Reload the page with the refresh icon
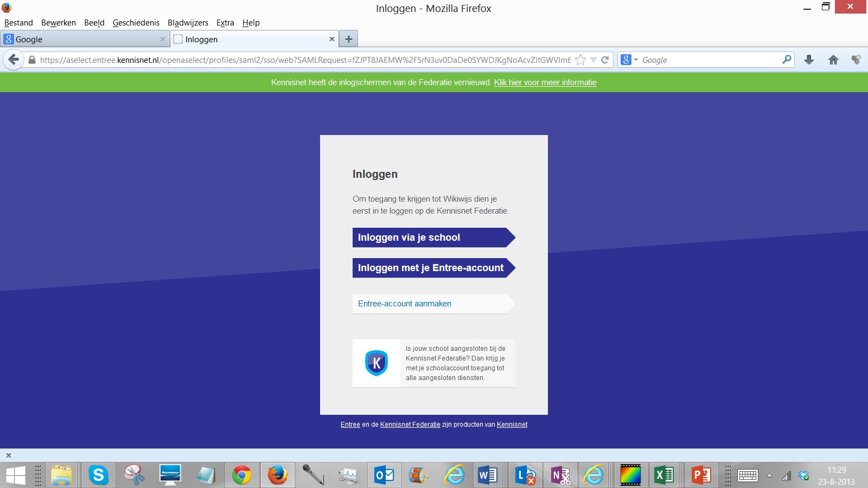 pyautogui.click(x=605, y=60)
